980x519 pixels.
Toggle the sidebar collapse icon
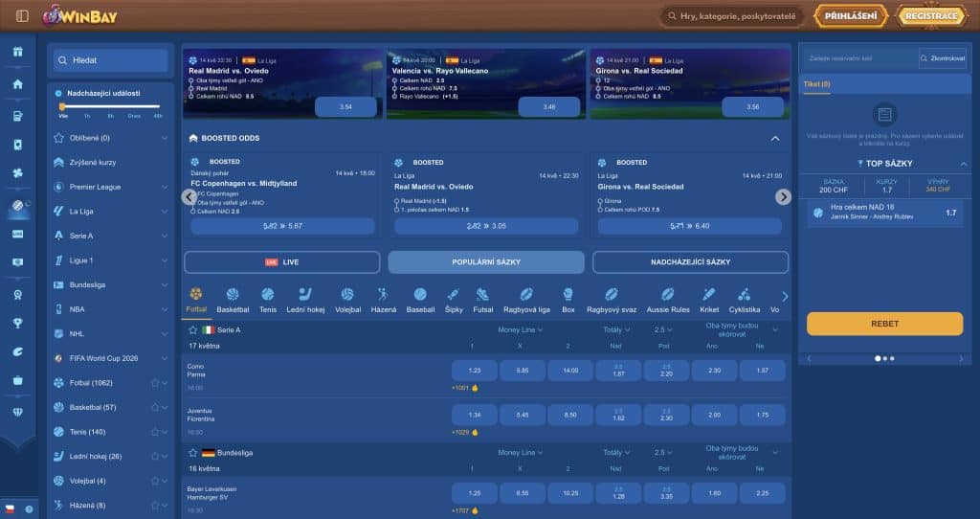22,16
